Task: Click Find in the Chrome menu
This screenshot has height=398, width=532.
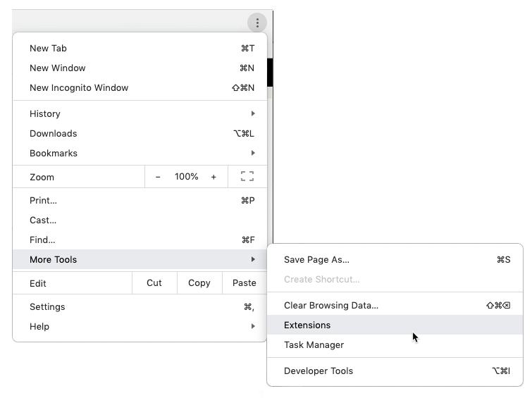Action: click(x=42, y=240)
